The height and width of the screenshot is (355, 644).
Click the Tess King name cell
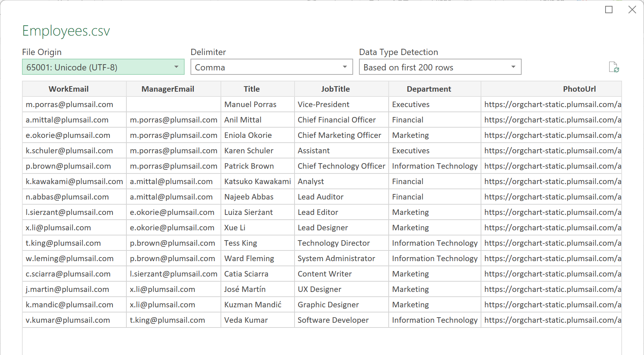tap(258, 243)
